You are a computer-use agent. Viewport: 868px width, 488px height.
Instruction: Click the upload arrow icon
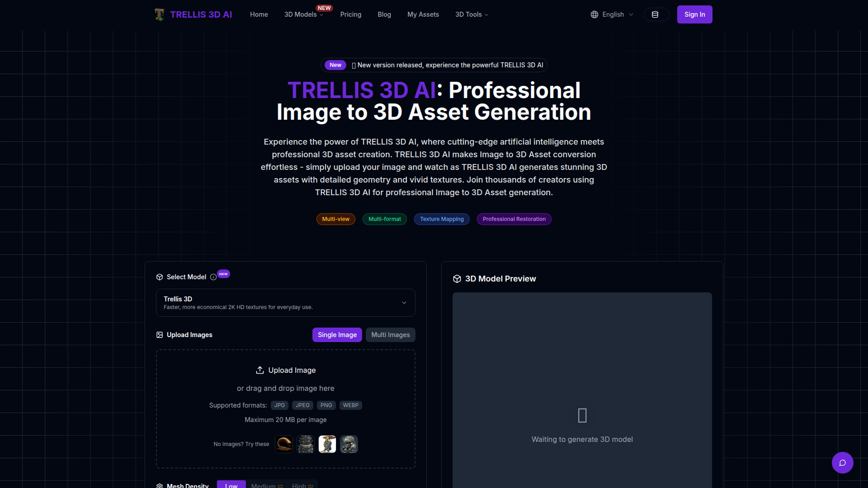(260, 370)
